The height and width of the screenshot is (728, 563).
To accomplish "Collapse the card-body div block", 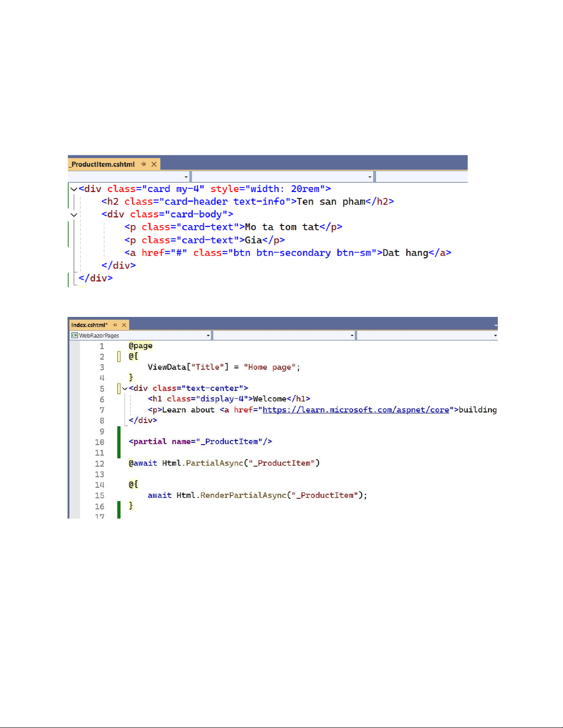I will (x=74, y=214).
